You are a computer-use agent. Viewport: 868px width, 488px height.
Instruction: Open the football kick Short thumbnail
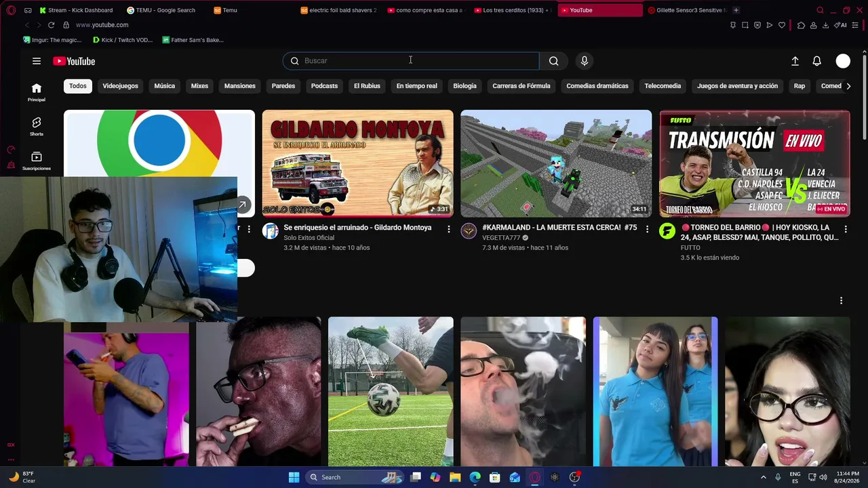391,392
